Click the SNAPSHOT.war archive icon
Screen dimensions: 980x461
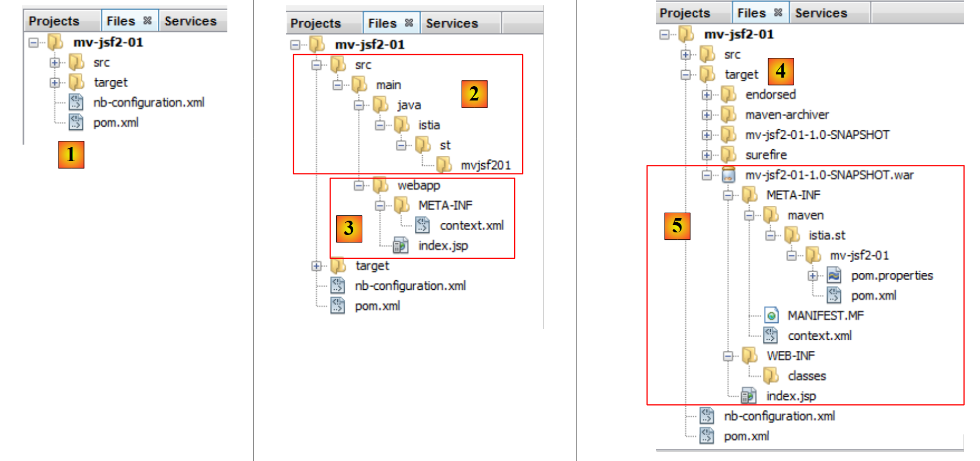pos(728,175)
